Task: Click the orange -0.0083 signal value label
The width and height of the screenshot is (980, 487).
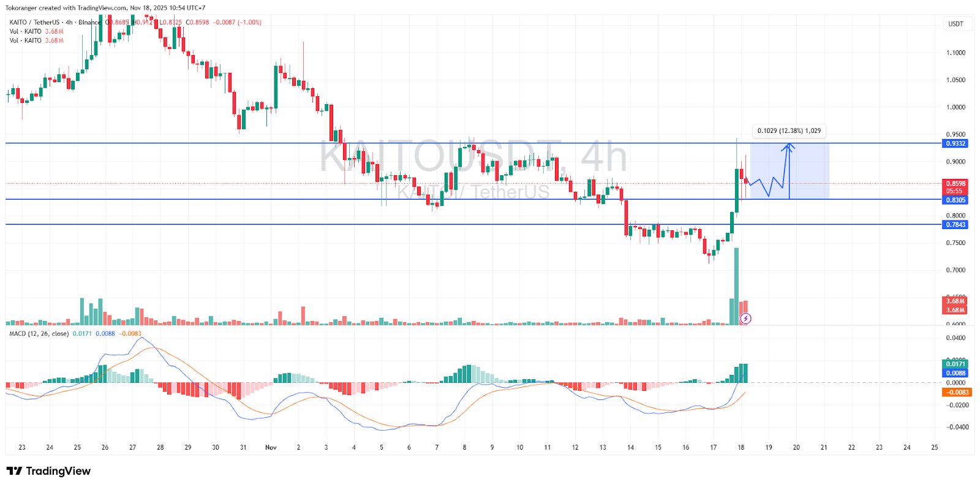Action: click(x=956, y=392)
